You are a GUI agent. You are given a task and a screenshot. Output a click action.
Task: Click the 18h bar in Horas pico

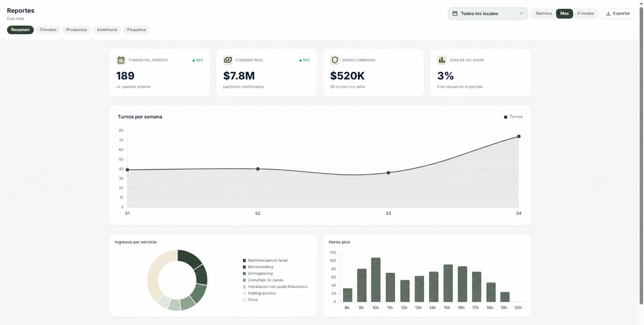tap(491, 292)
